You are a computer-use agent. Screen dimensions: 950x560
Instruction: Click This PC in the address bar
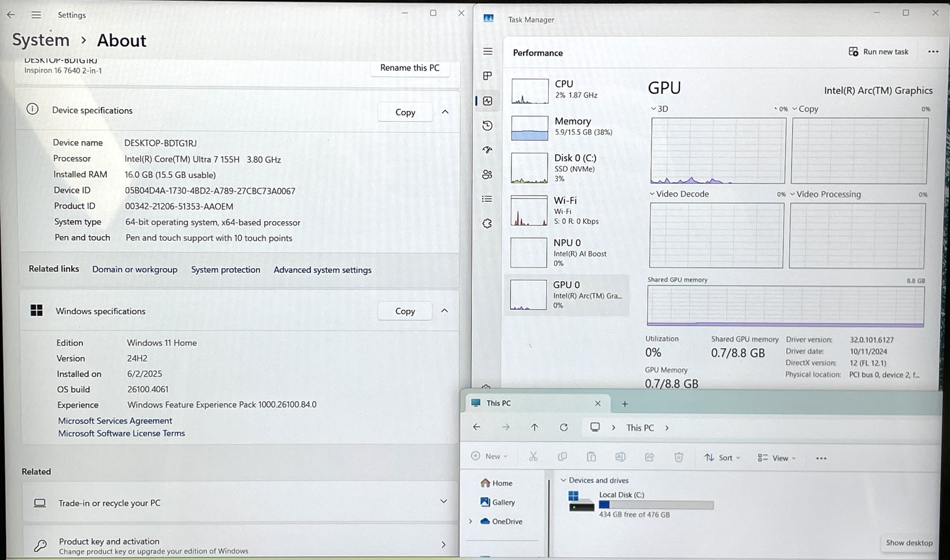[x=640, y=428]
